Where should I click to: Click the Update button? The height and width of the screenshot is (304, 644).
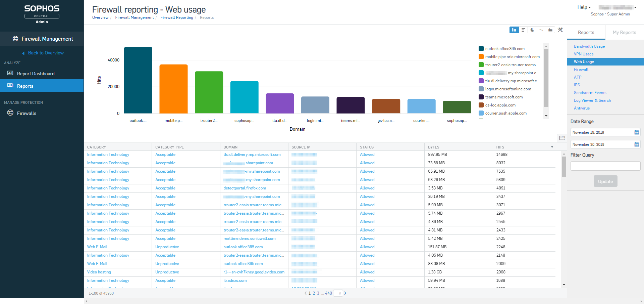pos(605,181)
